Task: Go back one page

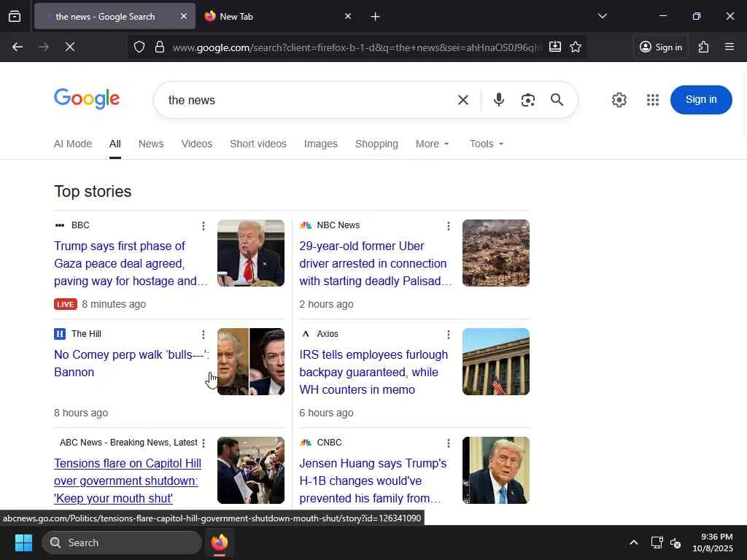Action: coord(18,47)
